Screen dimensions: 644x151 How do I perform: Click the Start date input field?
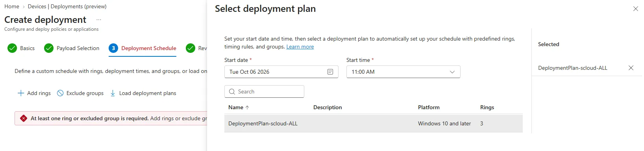(x=281, y=72)
